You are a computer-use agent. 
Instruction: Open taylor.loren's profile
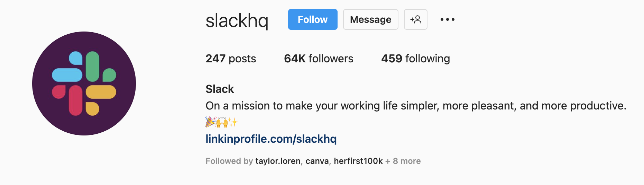coord(278,161)
